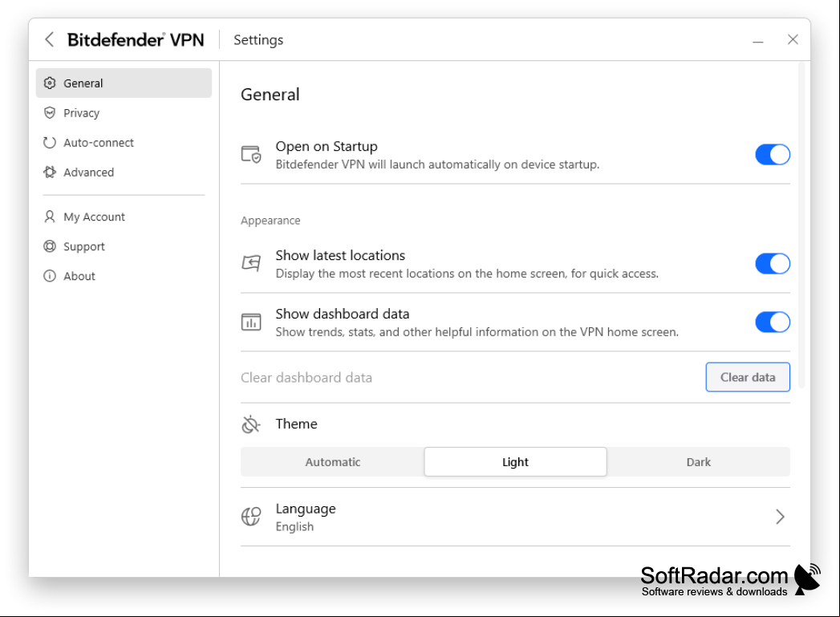Click the Show dashboard data chart icon

point(250,322)
